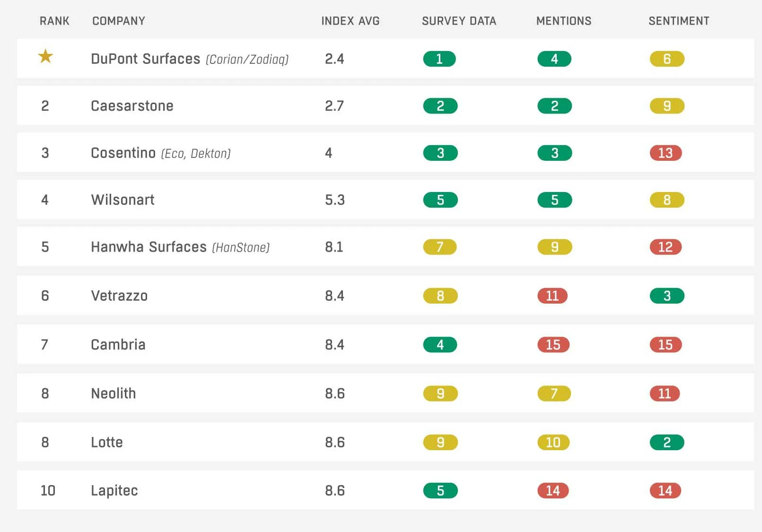Click Neolith's sentiment badge 11
This screenshot has width=762, height=532.
665,393
